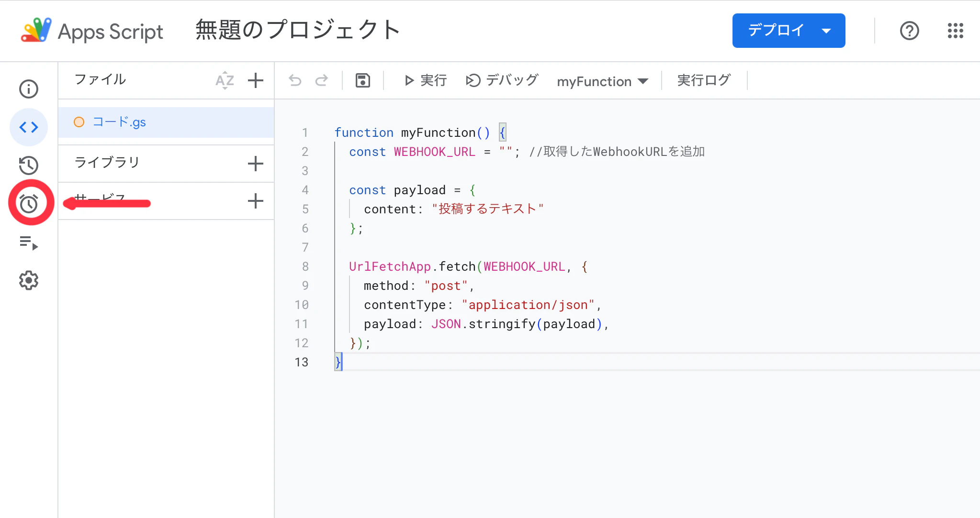Open the myFunction selector dropdown

coord(602,81)
